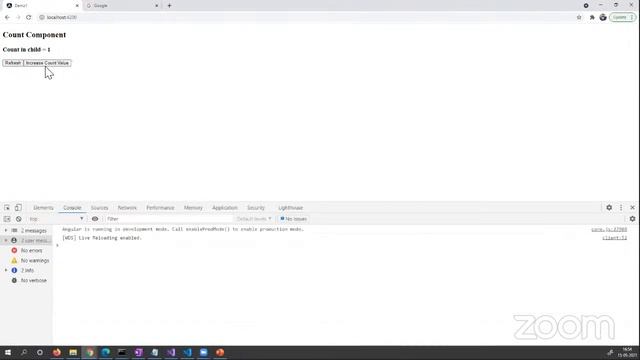Viewport: 640px width, 360px height.
Task: Open the JavaScript context 'top' dropdown
Action: pyautogui.click(x=56, y=219)
